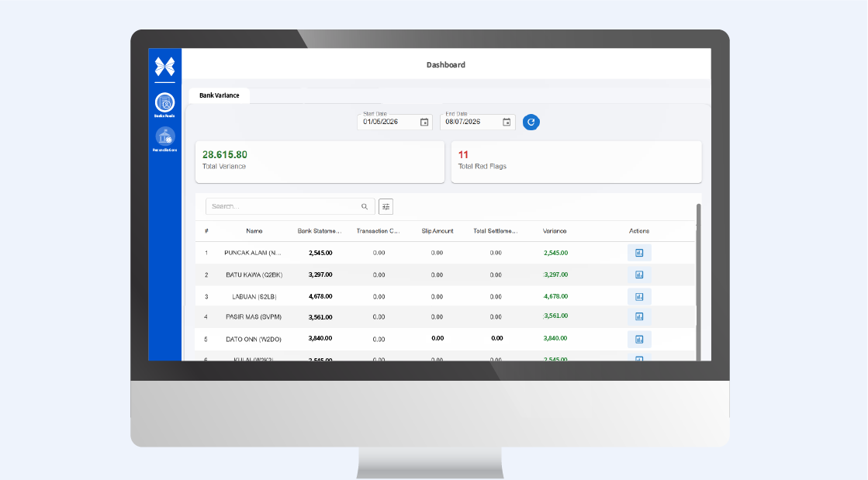View chart for PUNCAK ALAM row
This screenshot has height=480, width=868.
tap(639, 253)
